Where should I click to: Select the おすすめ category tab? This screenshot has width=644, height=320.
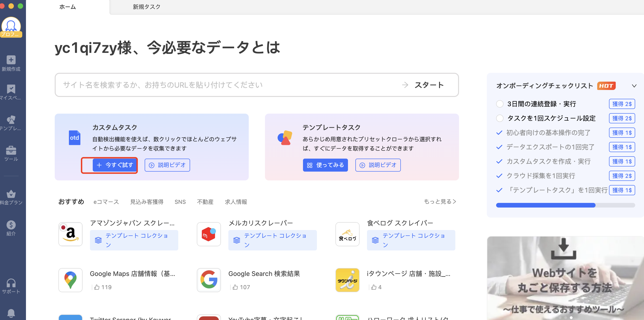[x=71, y=202]
